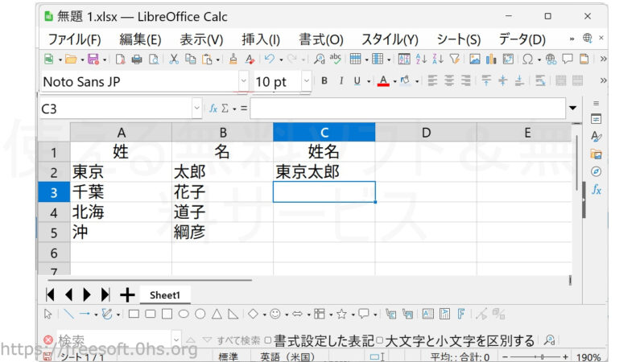Open the Noto Sans JP font dropdown
The image size is (644, 362).
tap(243, 81)
